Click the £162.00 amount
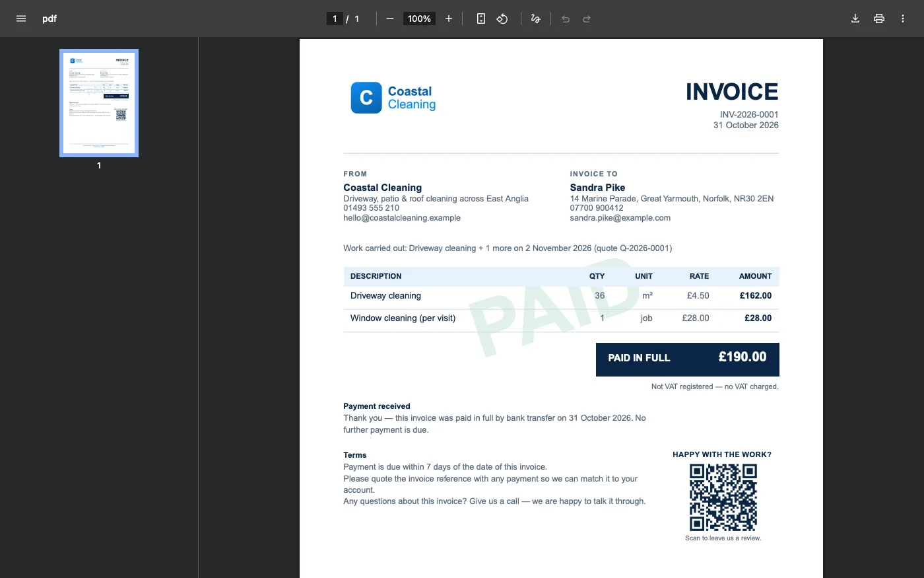 (x=756, y=296)
